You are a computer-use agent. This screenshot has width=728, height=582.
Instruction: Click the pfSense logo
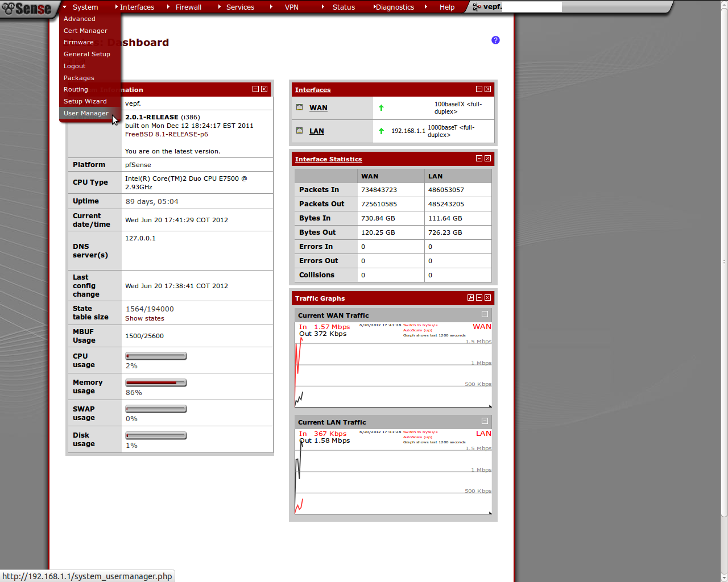27,9
